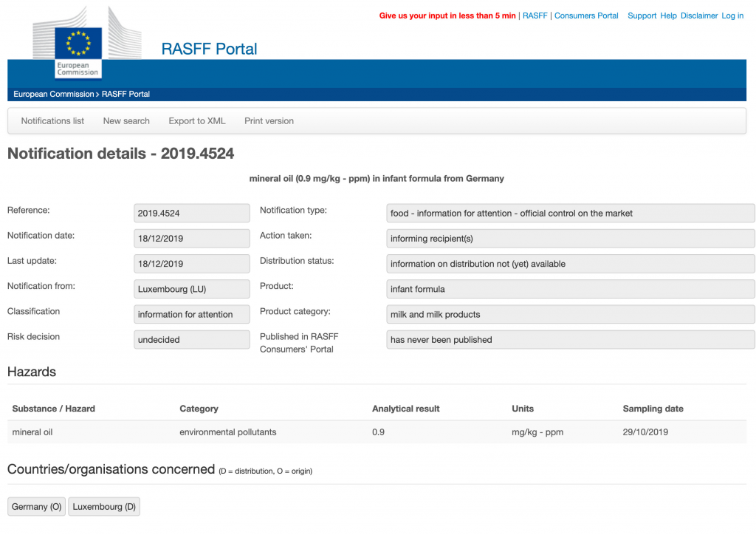Click the Reference field showing 2019.4524
756x535 pixels.
pos(192,214)
